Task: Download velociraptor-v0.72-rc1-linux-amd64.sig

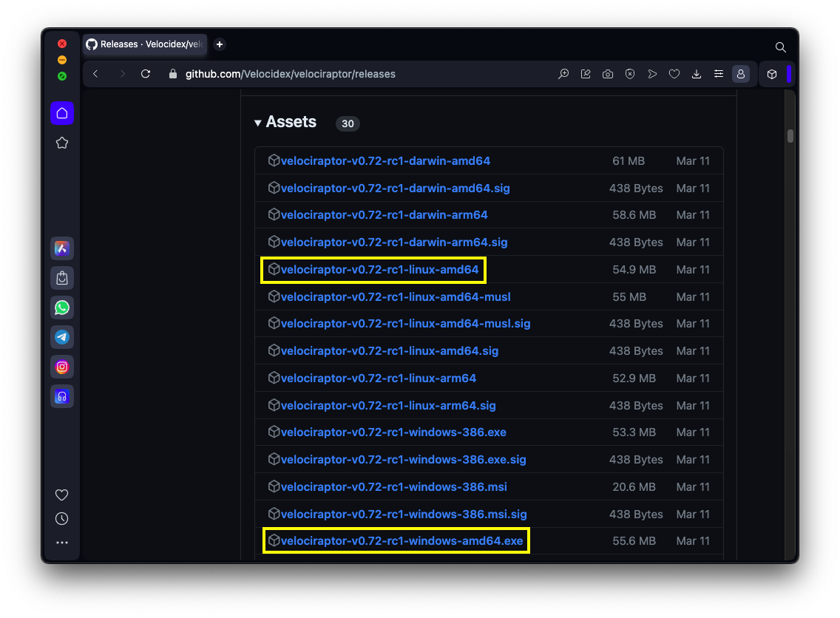Action: (390, 351)
